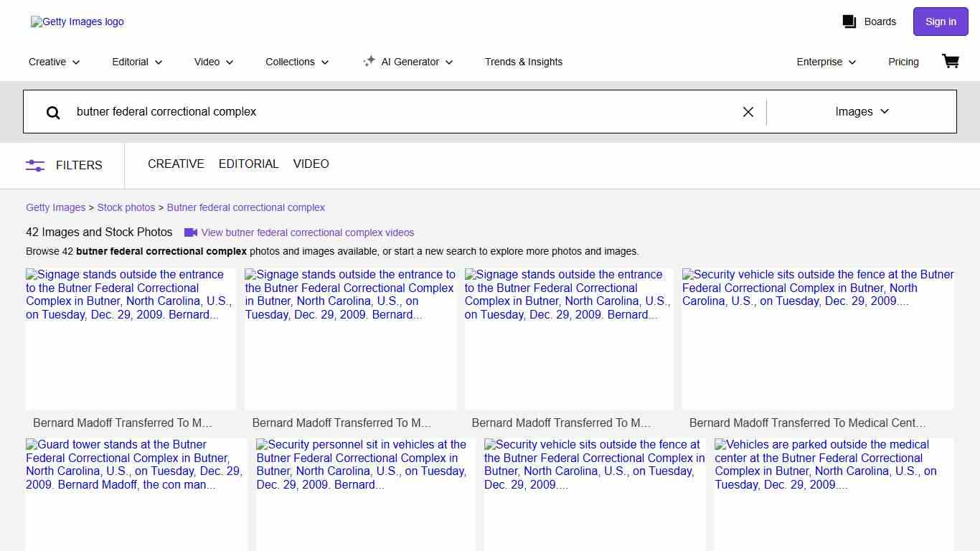Expand the Creative menu
The width and height of the screenshot is (980, 551).
(x=55, y=62)
